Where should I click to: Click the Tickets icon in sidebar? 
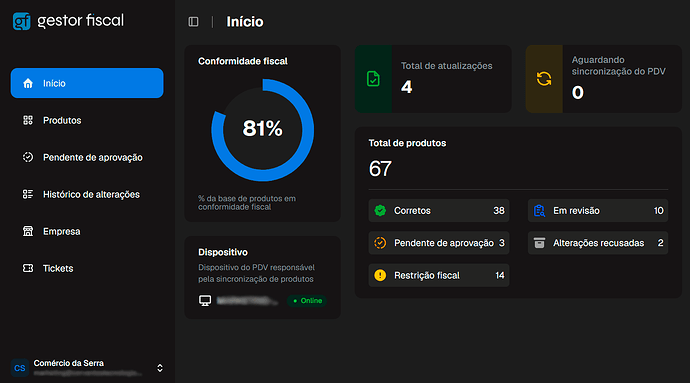click(x=28, y=268)
